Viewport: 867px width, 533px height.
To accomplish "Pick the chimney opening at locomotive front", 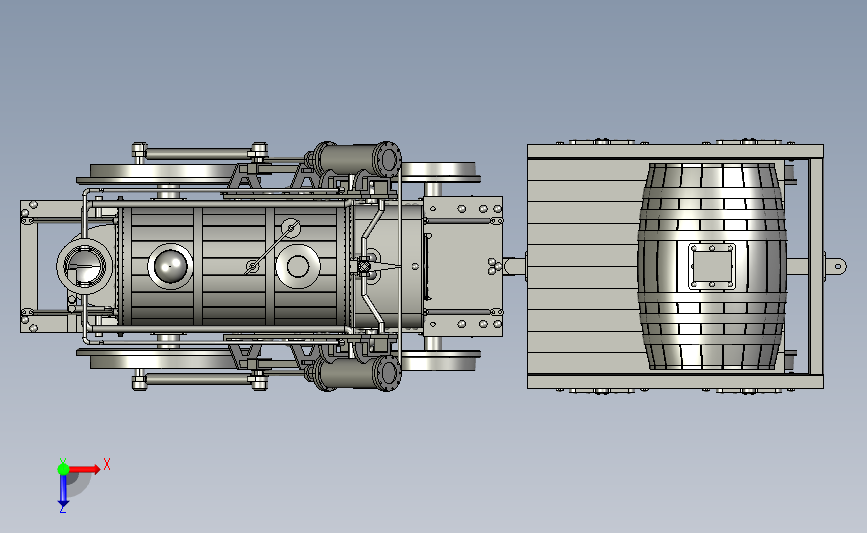I will [x=85, y=266].
